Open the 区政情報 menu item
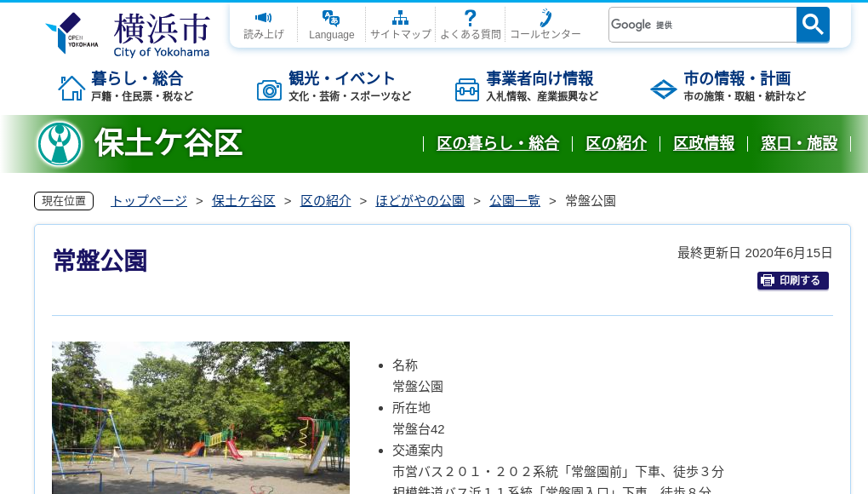The height and width of the screenshot is (494, 868). [704, 145]
